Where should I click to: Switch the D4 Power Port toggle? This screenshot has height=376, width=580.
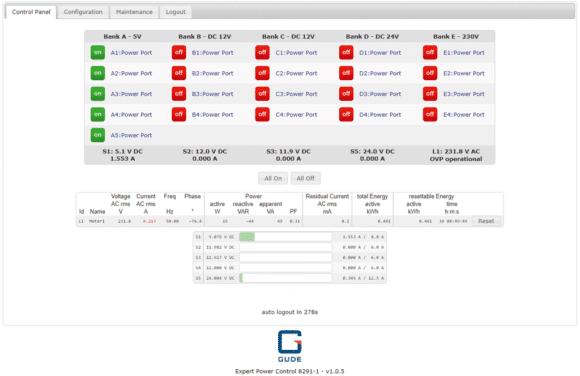tap(346, 114)
